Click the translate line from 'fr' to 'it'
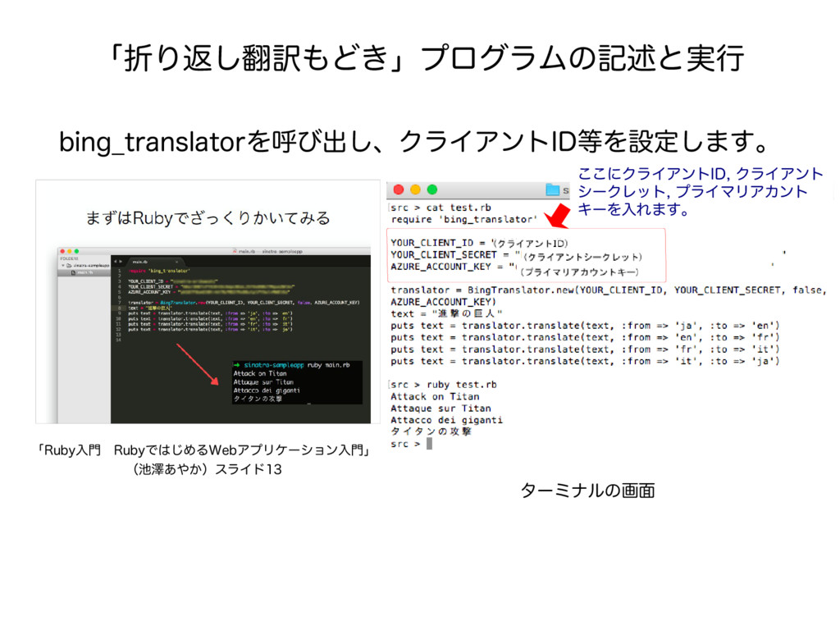This screenshot has height=630, width=840. pos(585,349)
